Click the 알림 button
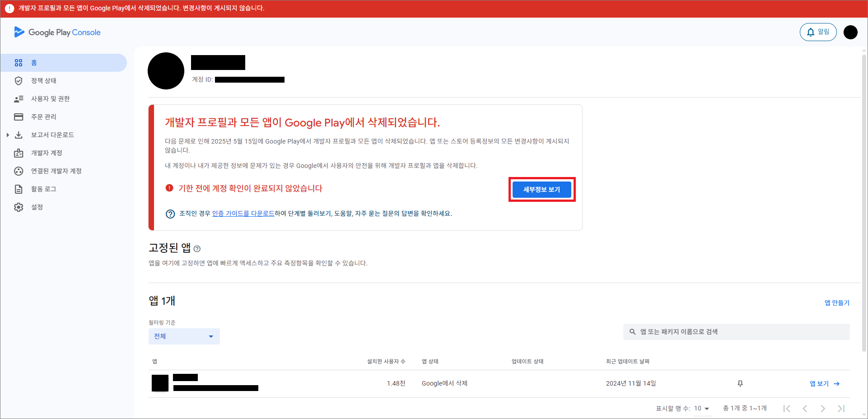The height and width of the screenshot is (419, 868). click(818, 32)
